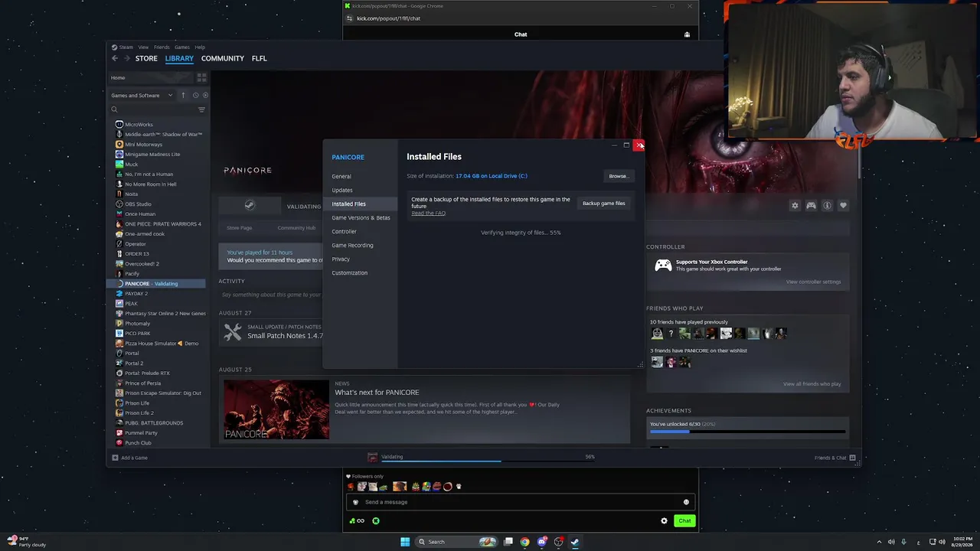Open View controller settings link

pos(813,282)
